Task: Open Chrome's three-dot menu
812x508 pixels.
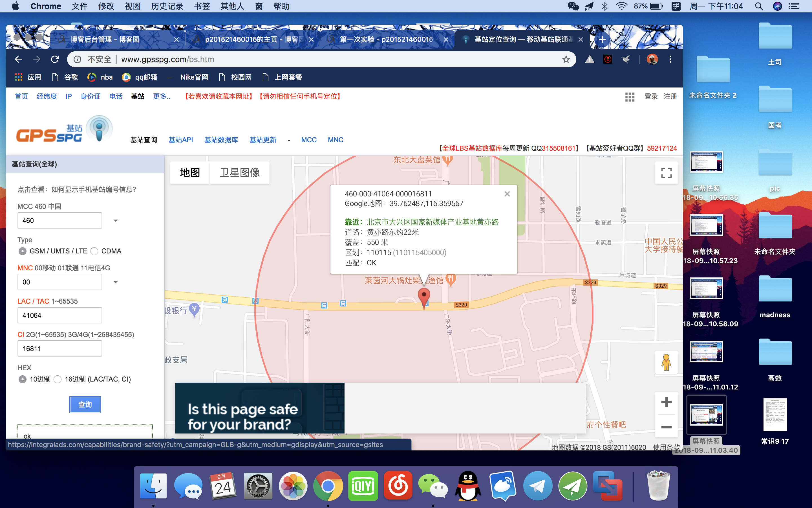Action: coord(670,60)
